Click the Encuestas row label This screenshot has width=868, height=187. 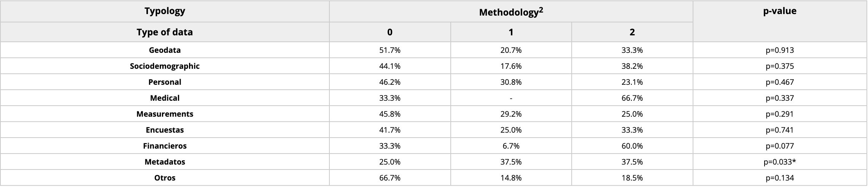pyautogui.click(x=165, y=130)
